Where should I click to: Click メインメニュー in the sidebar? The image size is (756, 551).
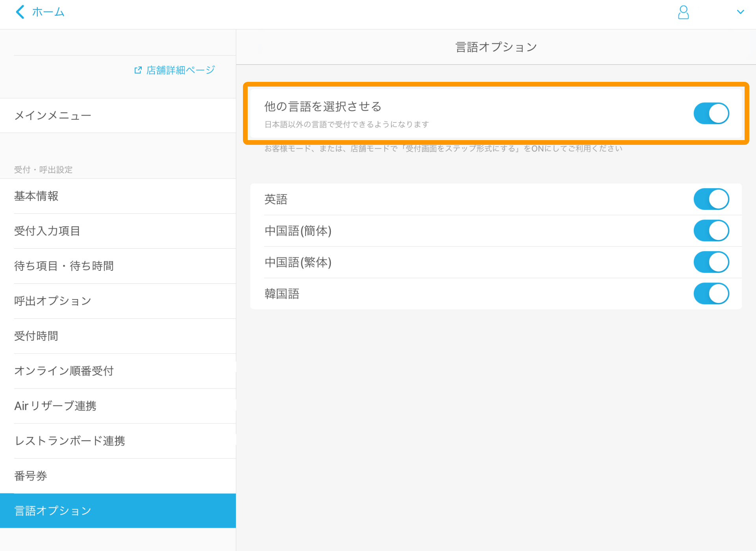pos(53,115)
